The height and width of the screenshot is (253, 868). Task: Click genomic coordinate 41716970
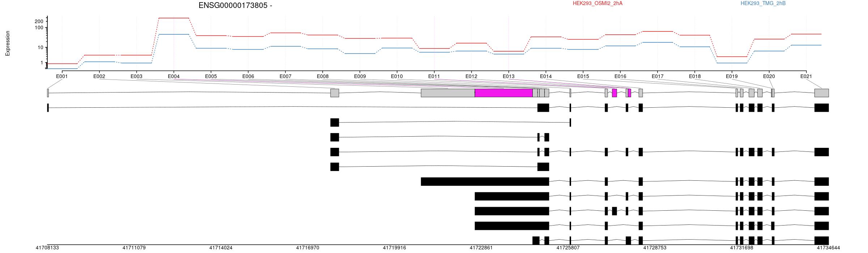[x=307, y=248]
